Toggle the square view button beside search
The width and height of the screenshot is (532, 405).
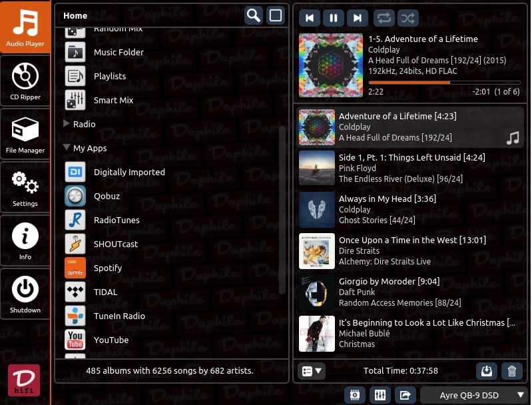(x=275, y=15)
